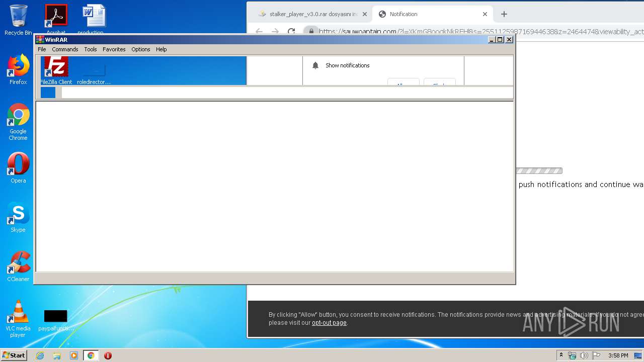Screen dimensions: 644x362
Task: Minimize the WinRAR window
Action: (x=492, y=40)
